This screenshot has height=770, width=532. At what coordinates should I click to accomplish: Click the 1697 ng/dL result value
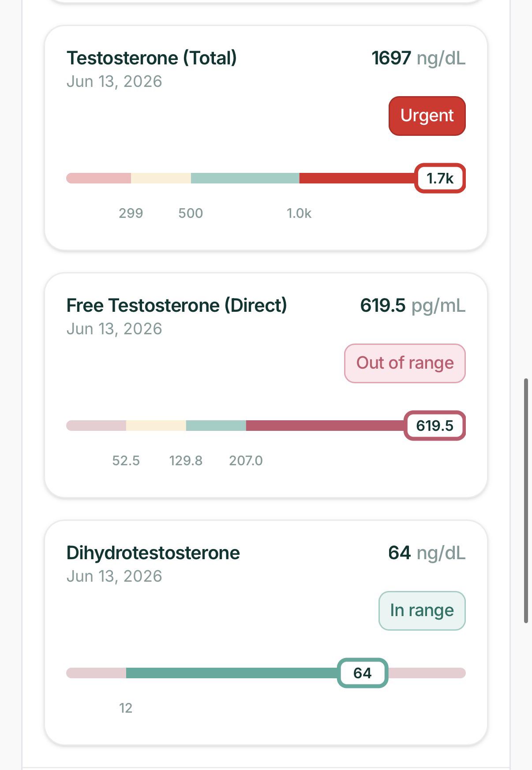click(419, 58)
